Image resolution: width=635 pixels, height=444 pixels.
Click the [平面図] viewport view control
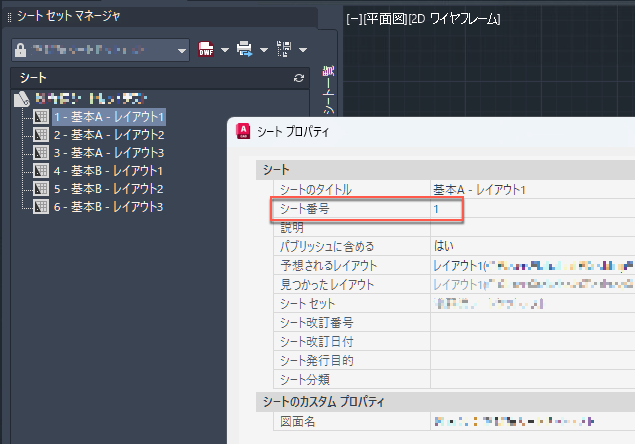[385, 19]
